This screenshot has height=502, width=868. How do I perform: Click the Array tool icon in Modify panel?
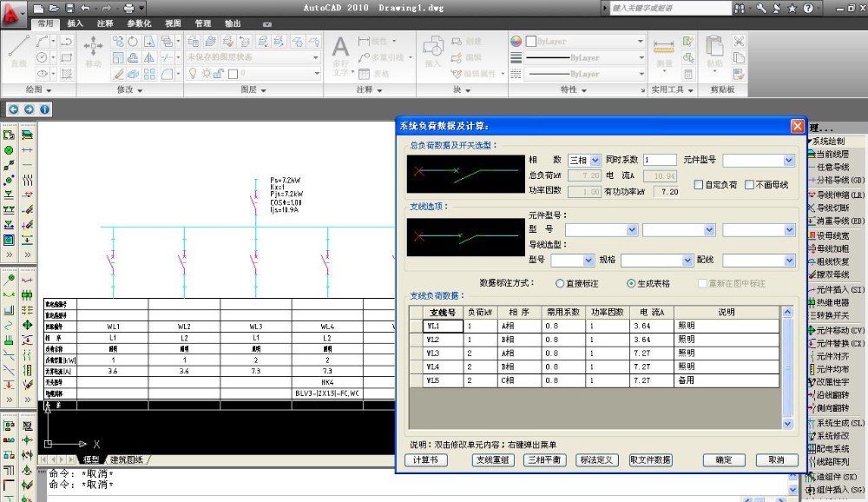(149, 74)
